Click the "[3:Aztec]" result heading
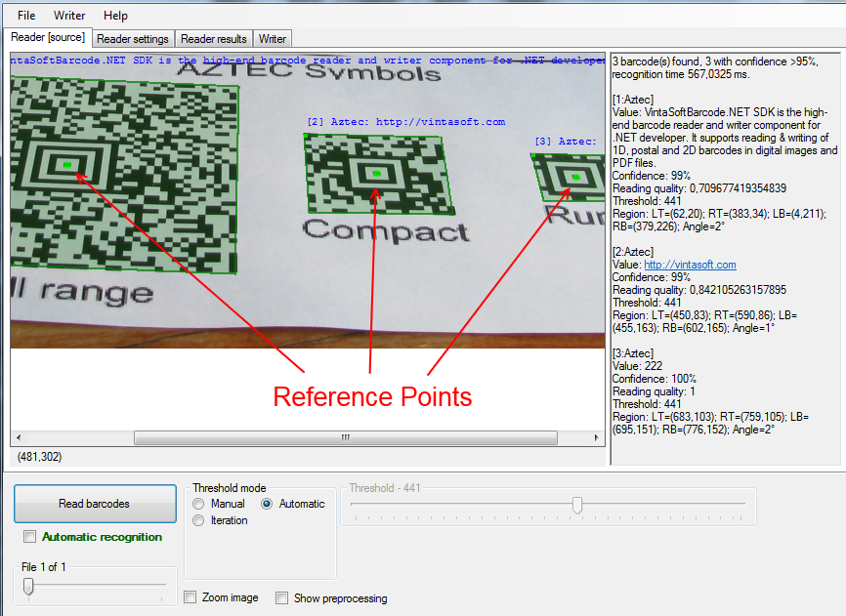846x616 pixels. [633, 353]
